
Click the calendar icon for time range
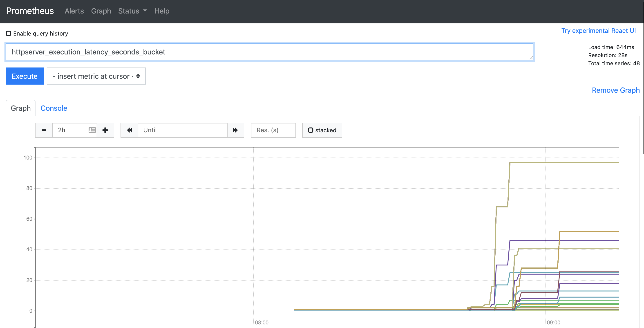[x=92, y=130]
